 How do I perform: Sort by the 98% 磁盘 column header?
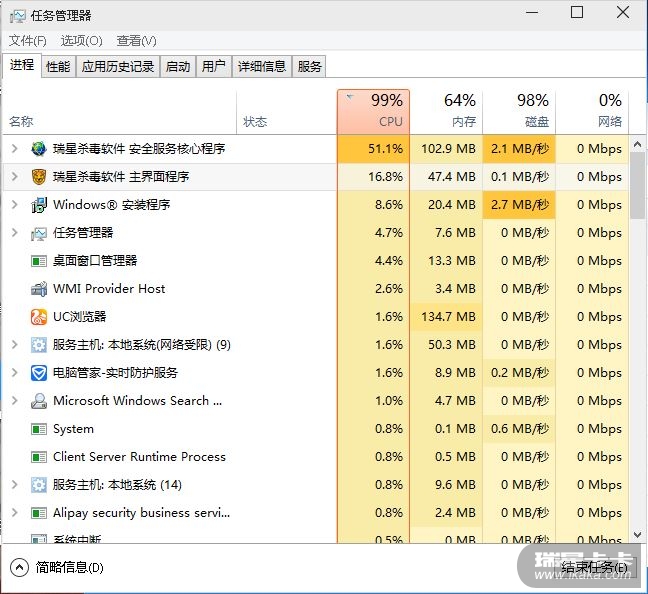coord(519,112)
